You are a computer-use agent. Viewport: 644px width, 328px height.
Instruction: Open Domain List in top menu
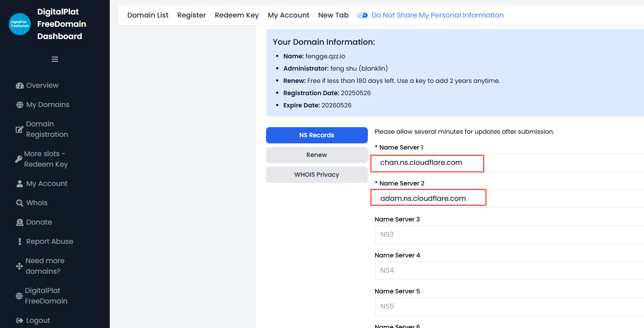(148, 15)
